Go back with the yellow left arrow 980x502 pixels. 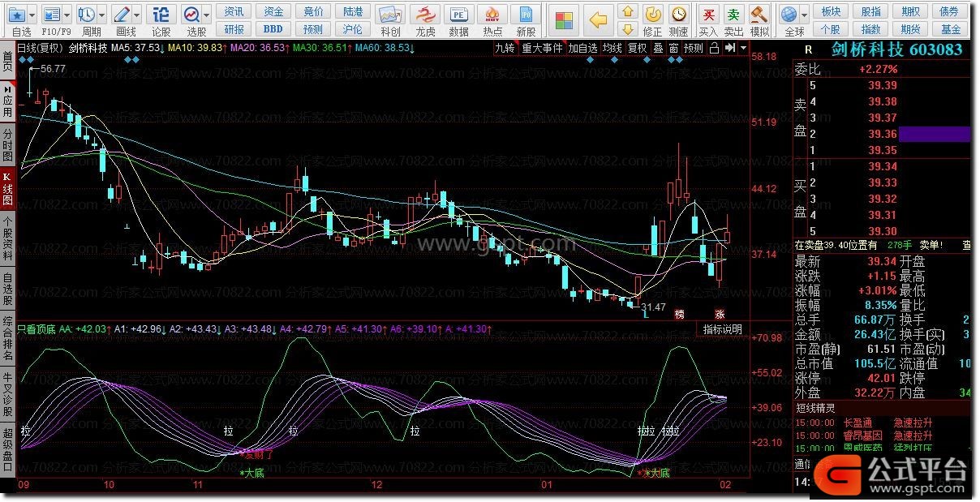pos(599,20)
